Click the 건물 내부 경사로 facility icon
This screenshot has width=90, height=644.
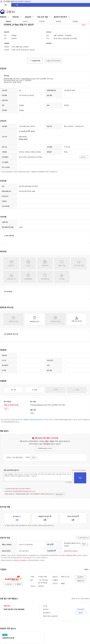tap(76, 319)
